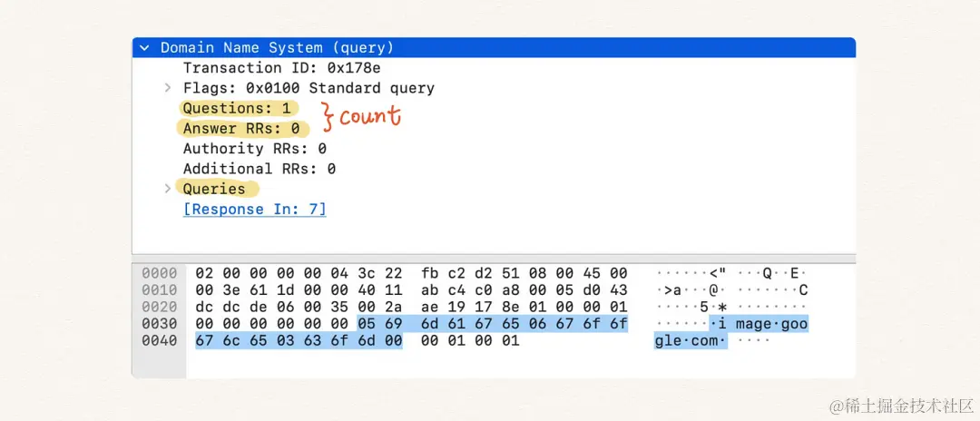Click ASCII text 'mage·goo' in byte pane
This screenshot has height=421, width=980.
pos(772,324)
